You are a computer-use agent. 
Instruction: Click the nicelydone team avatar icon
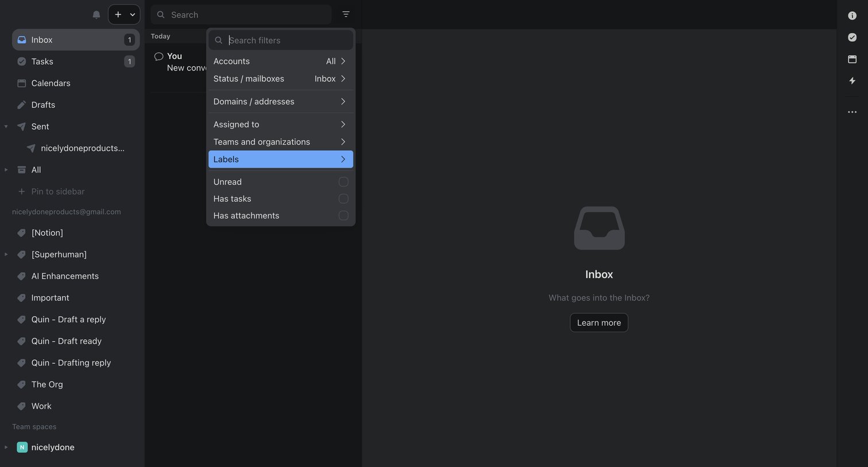pos(22,447)
